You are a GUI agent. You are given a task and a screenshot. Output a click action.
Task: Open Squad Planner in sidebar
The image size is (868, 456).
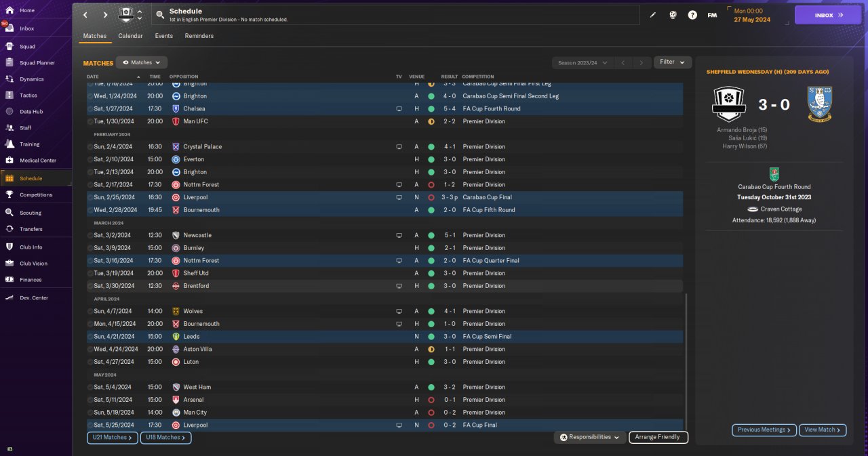(37, 63)
